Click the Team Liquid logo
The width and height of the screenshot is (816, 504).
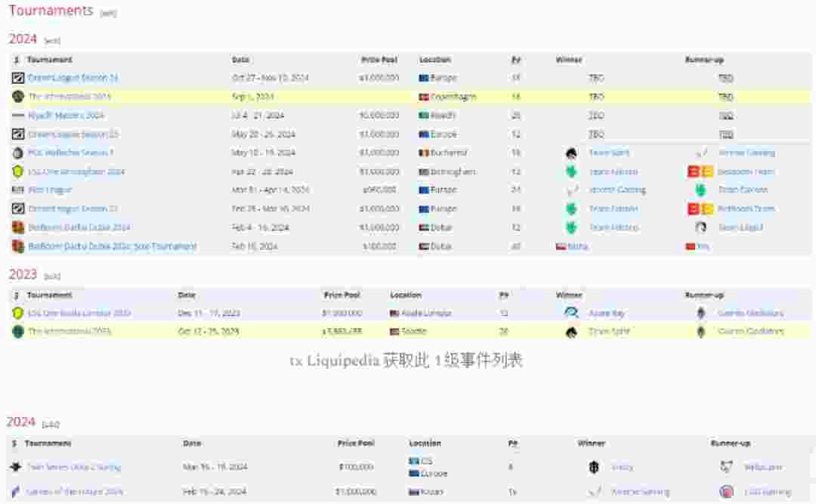700,227
